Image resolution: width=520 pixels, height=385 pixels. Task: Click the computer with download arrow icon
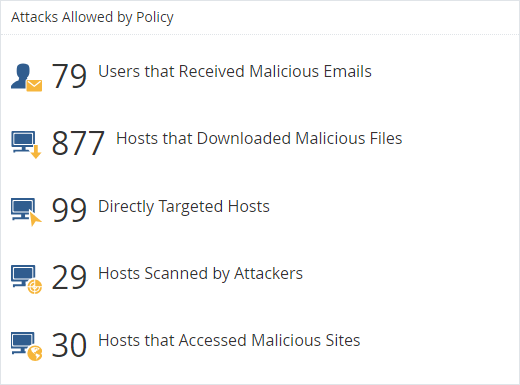(26, 145)
